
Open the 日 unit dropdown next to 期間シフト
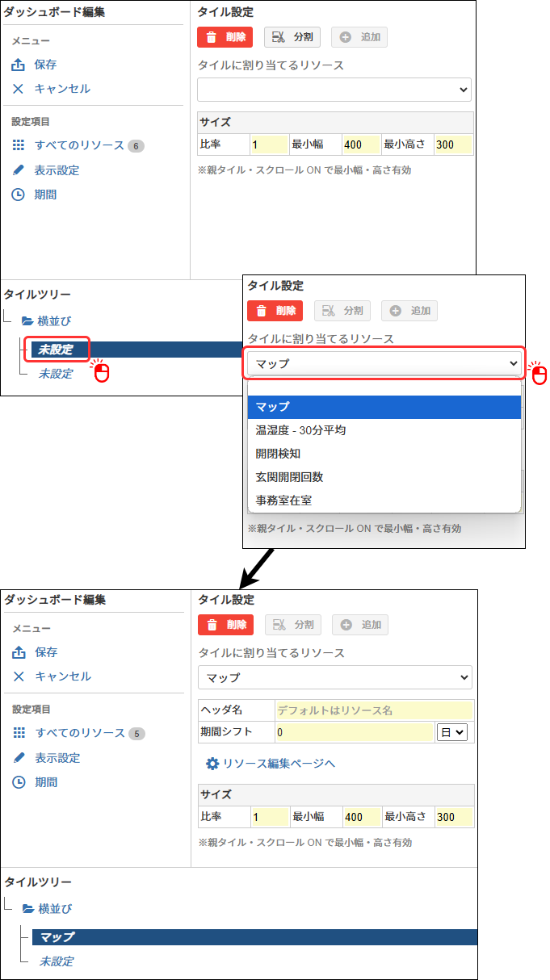pos(452,733)
